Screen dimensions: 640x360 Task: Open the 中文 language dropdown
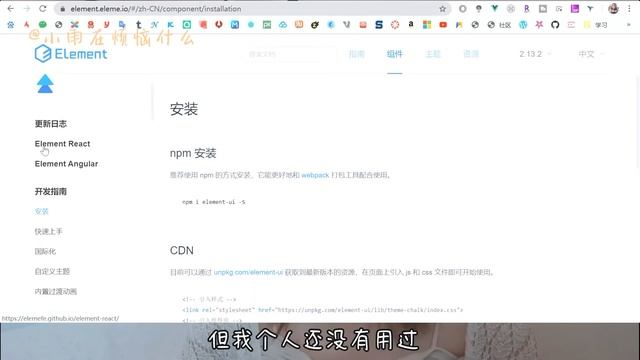point(591,54)
